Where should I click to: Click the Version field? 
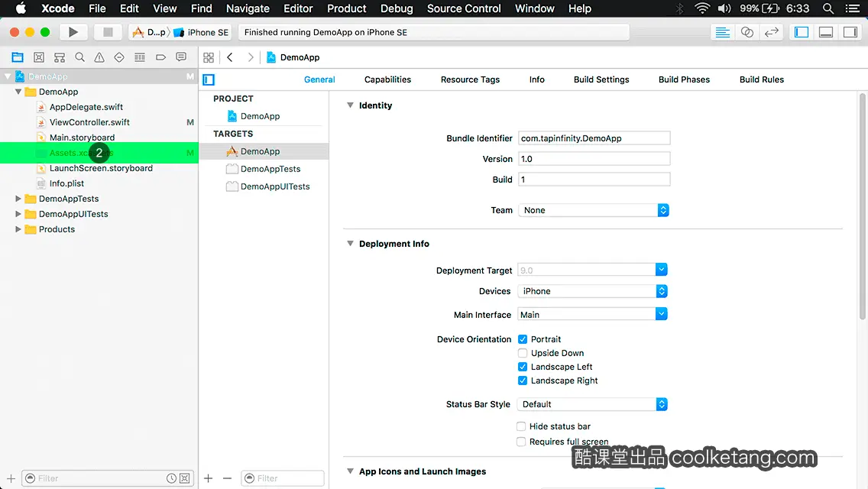tap(594, 159)
